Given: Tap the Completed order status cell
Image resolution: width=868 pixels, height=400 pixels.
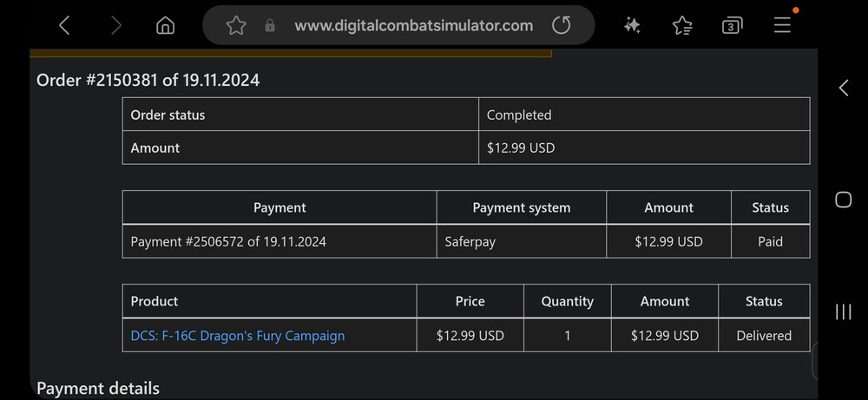Looking at the screenshot, I should [x=519, y=115].
